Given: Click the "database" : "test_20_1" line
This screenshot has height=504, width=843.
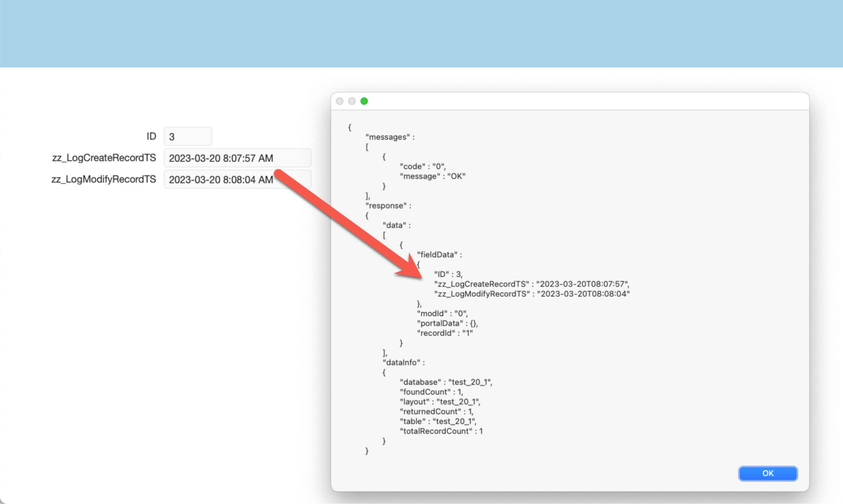Looking at the screenshot, I should [446, 382].
